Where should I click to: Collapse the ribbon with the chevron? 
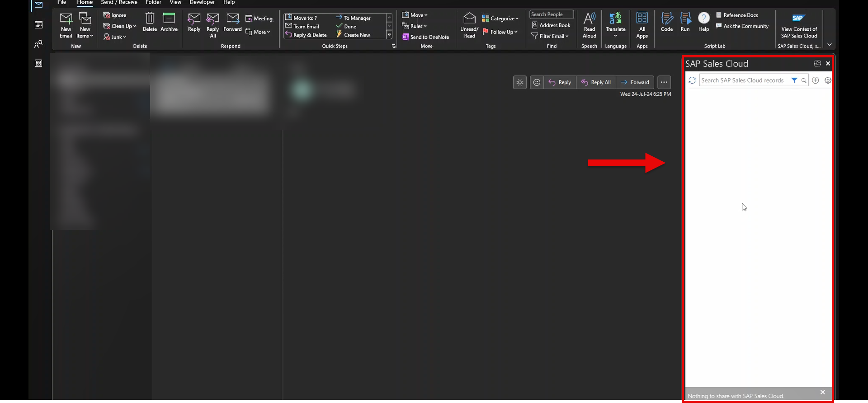point(830,45)
